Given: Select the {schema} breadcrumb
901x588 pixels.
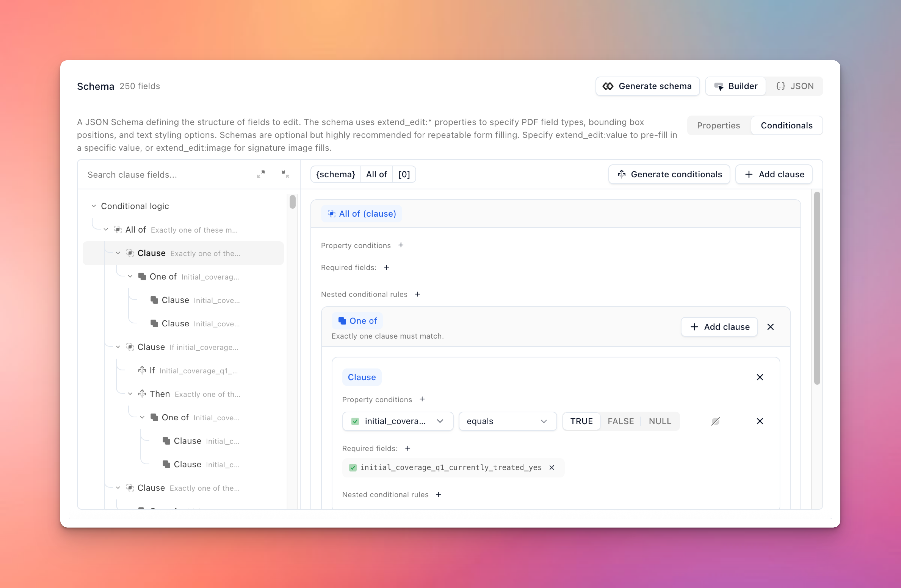Looking at the screenshot, I should coord(335,174).
